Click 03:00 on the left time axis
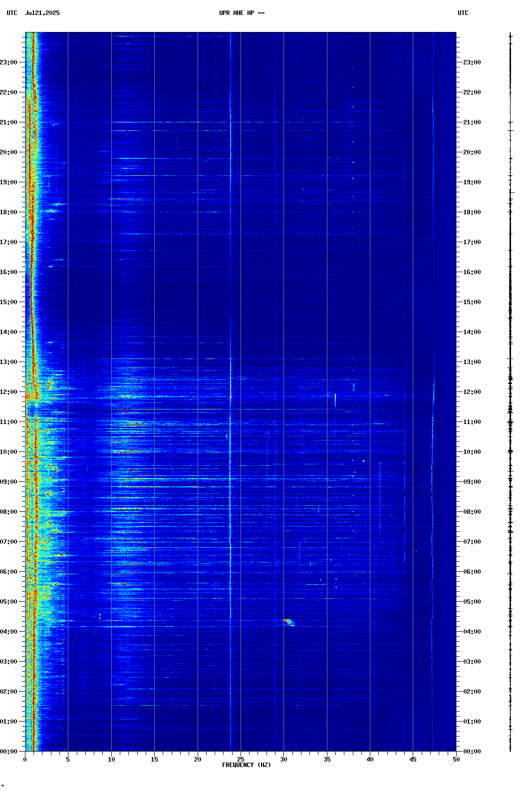The height and width of the screenshot is (791, 532). (8, 662)
